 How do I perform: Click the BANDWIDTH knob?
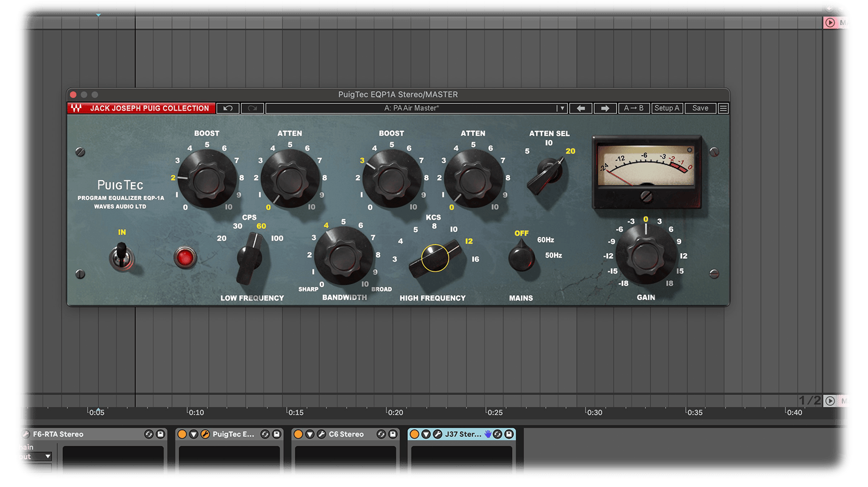tap(343, 257)
